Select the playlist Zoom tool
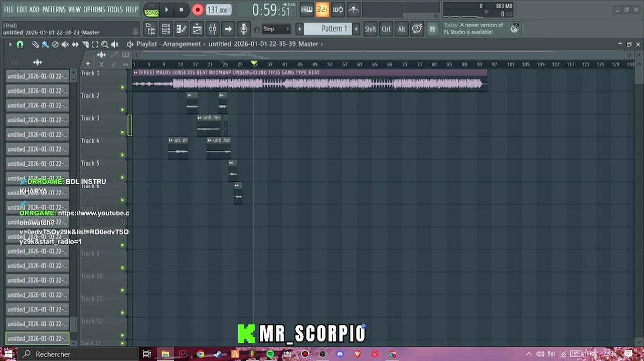 (105, 45)
